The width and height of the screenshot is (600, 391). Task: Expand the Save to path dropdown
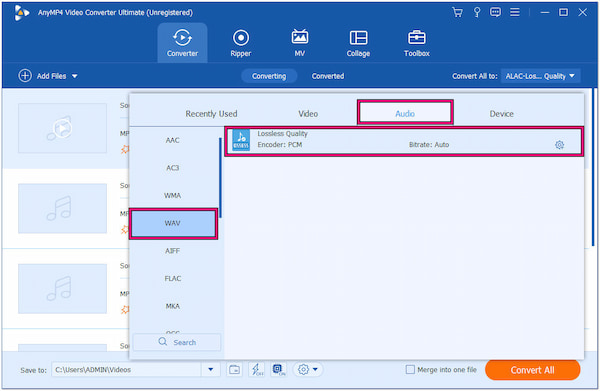click(x=210, y=370)
